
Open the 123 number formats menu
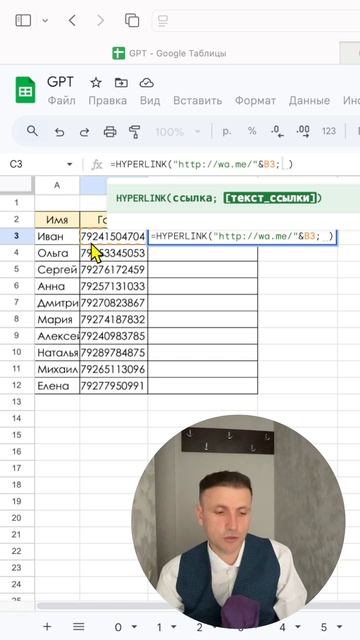329,131
